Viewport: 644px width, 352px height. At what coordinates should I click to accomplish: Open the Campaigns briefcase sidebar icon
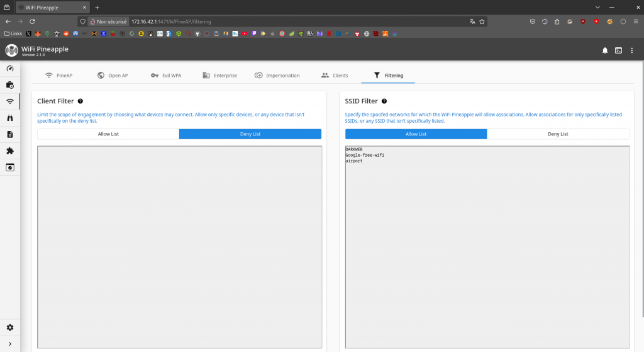(10, 85)
